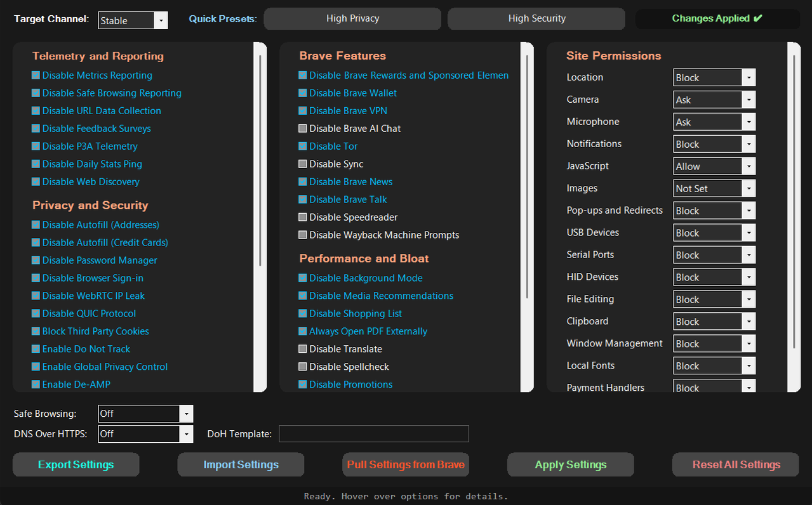Viewport: 812px width, 505px height.
Task: Toggle Disable Web Discovery option
Action: [x=86, y=182]
